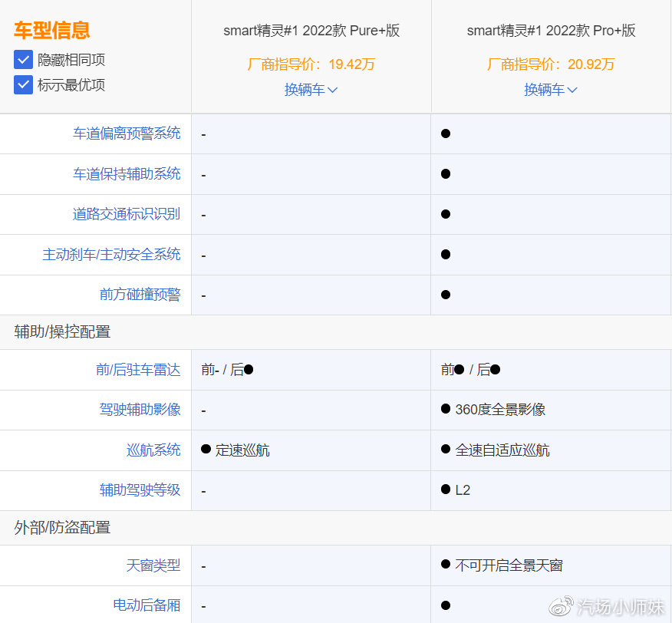Click the 360度全景影像 cell value
The width and height of the screenshot is (672, 623).
pyautogui.click(x=500, y=410)
